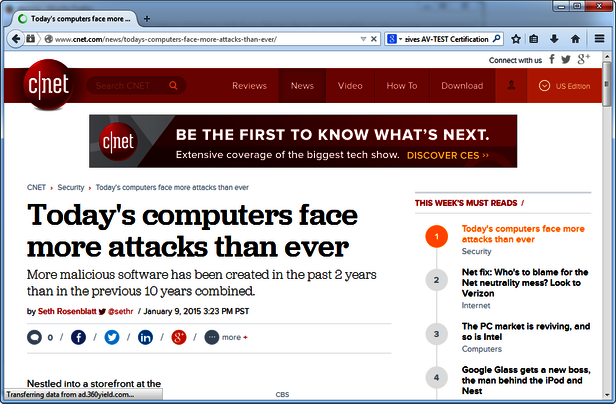This screenshot has height=404, width=616.
Task: Open the Security breadcrumb link
Action: pos(70,187)
